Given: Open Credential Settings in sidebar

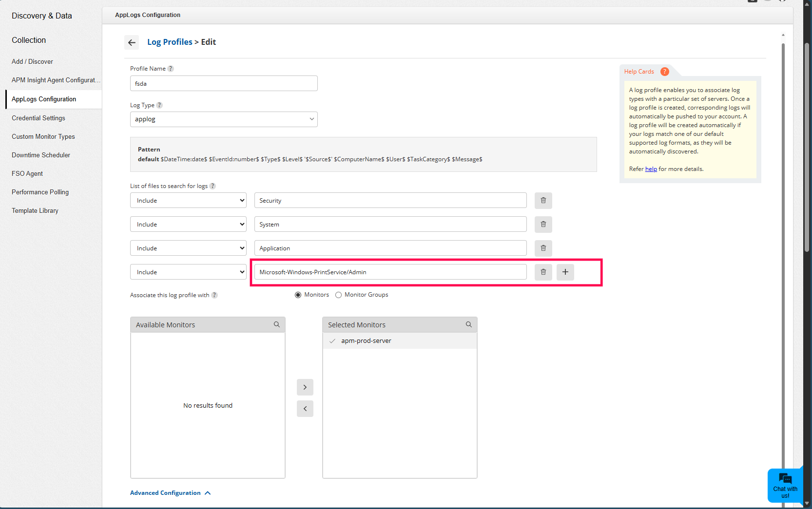Looking at the screenshot, I should 39,118.
